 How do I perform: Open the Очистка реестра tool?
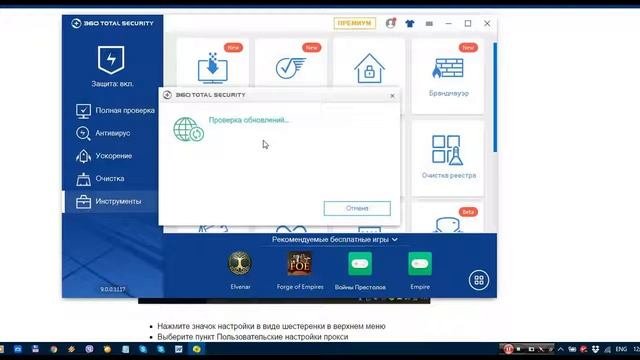[x=448, y=158]
